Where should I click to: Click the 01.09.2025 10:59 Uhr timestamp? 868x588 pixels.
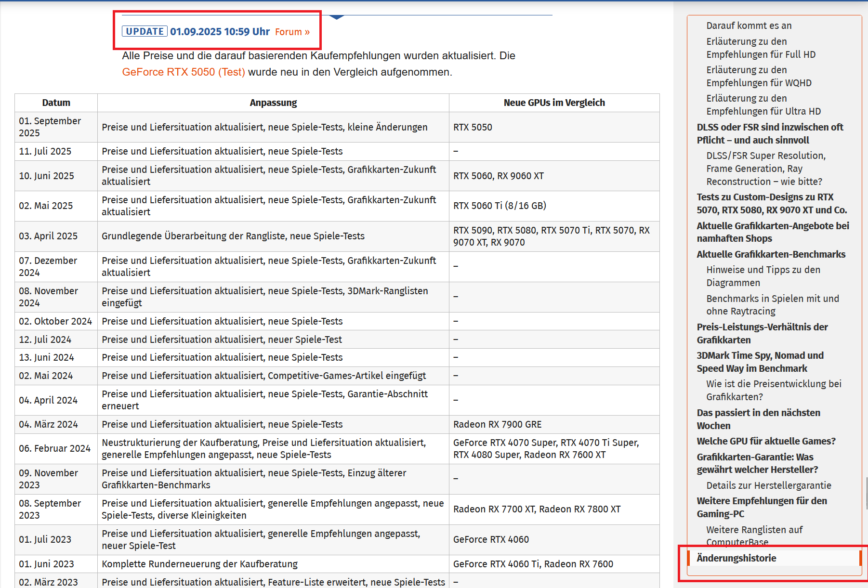tap(220, 32)
